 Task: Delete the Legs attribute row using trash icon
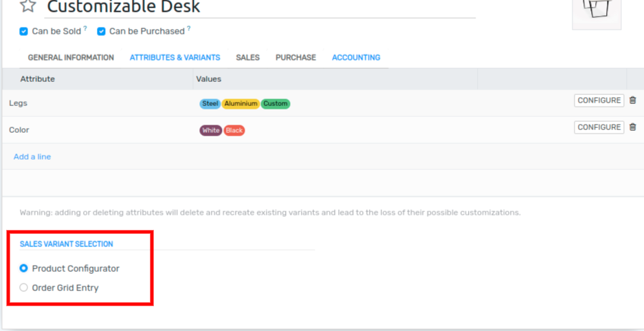633,100
